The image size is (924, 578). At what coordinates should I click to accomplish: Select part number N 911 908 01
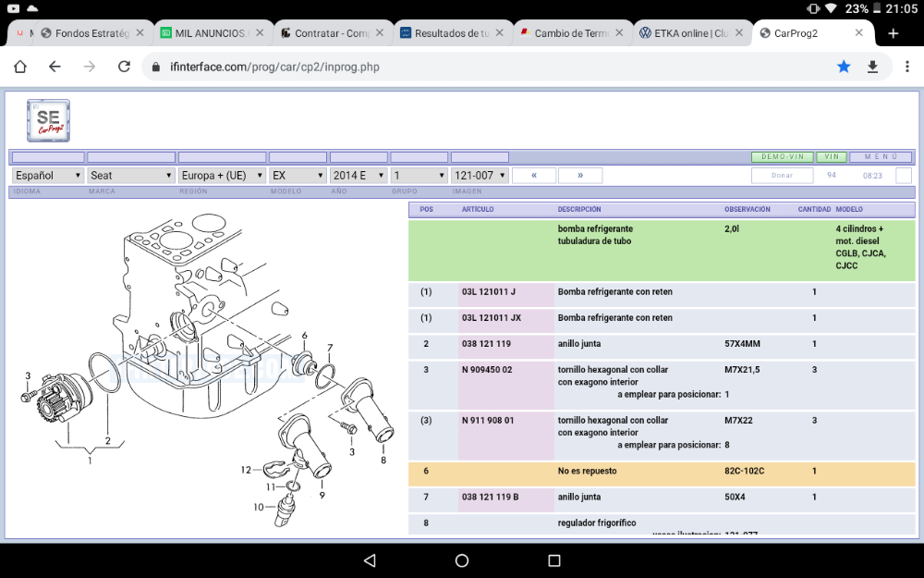pos(488,420)
